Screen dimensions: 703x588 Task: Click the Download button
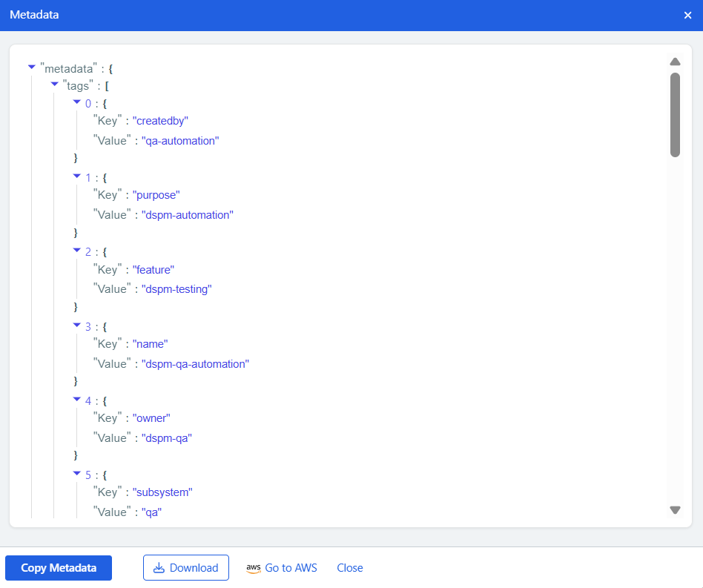tap(185, 567)
